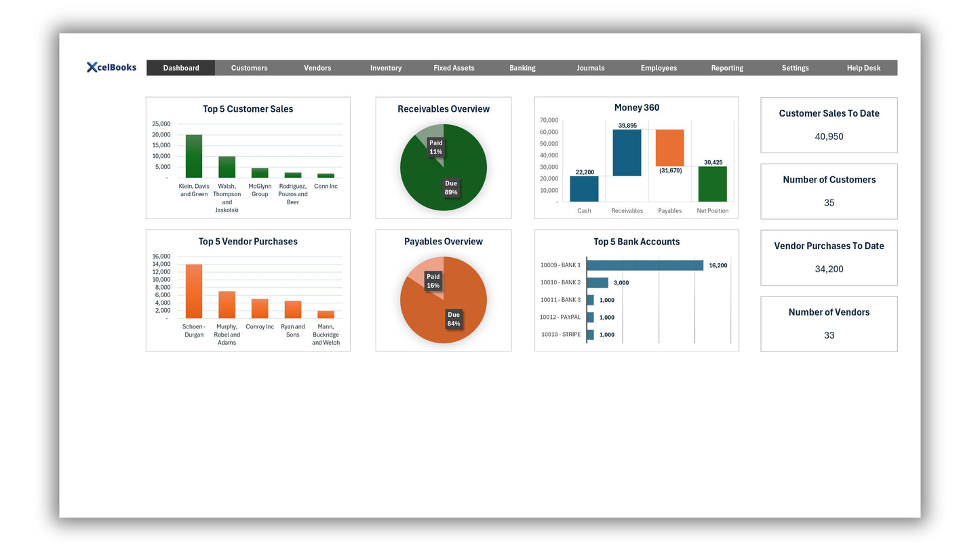The image size is (980, 551).
Task: Click the Payables Overview title
Action: point(444,242)
